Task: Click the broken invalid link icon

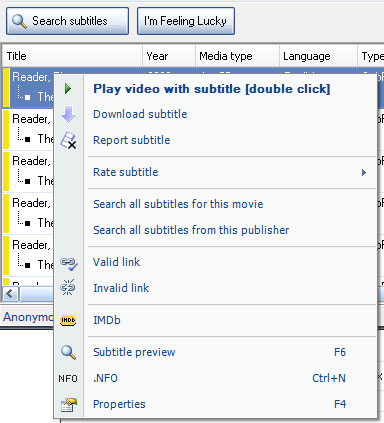Action: pos(68,288)
